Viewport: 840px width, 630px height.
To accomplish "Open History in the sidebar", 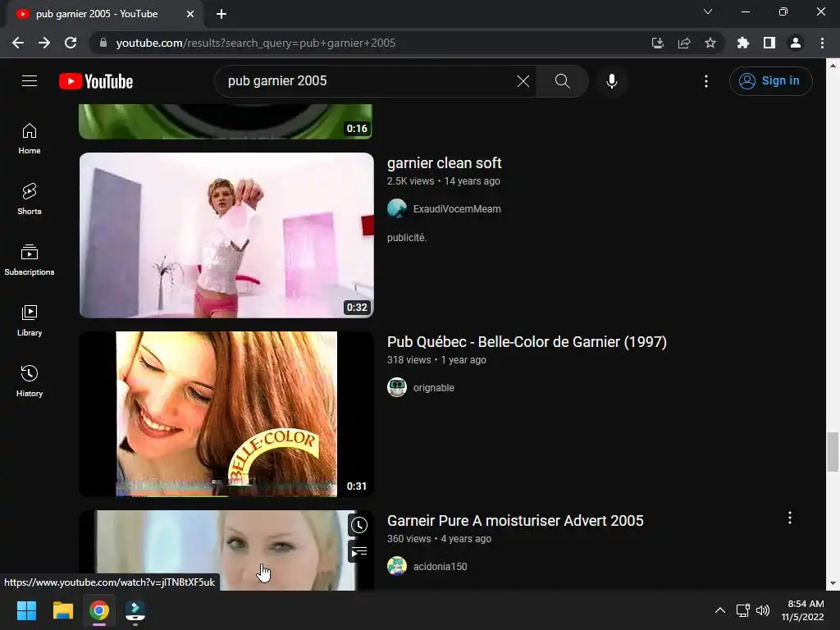I will click(30, 381).
